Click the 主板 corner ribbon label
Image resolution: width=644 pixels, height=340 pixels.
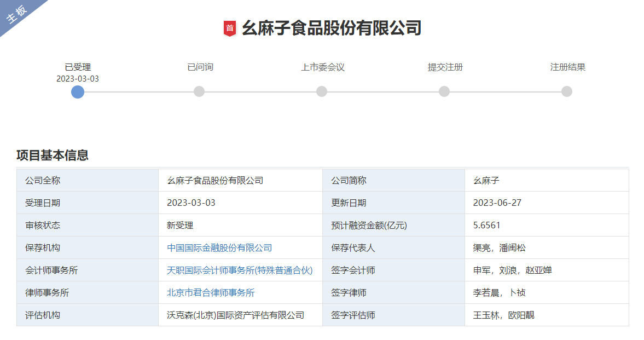point(16,14)
